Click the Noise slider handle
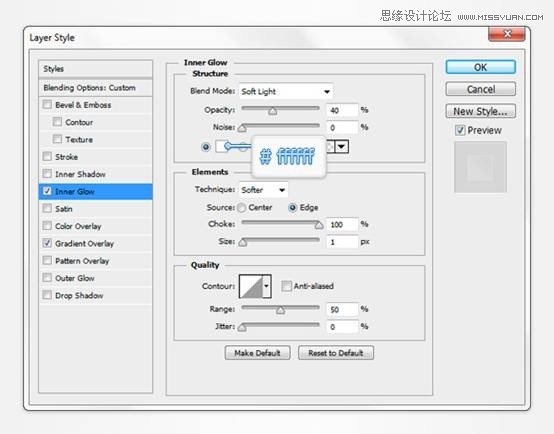Image resolution: width=554 pixels, height=434 pixels. [242, 128]
